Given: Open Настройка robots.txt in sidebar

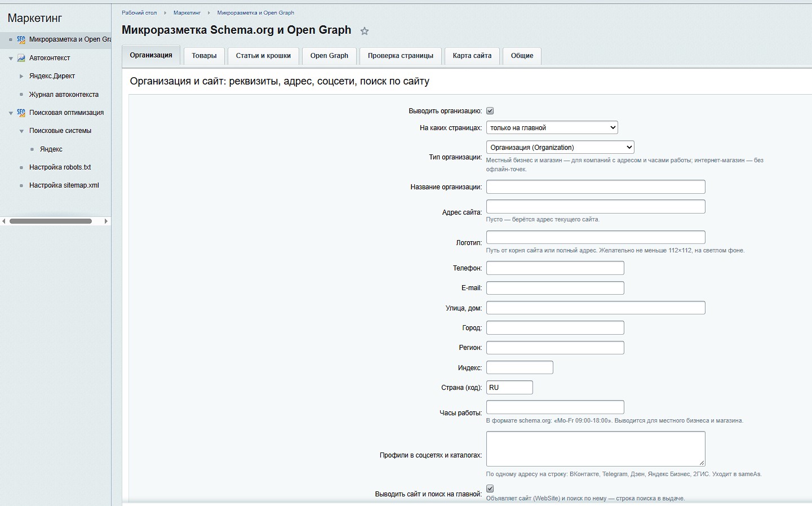Looking at the screenshot, I should [60, 167].
